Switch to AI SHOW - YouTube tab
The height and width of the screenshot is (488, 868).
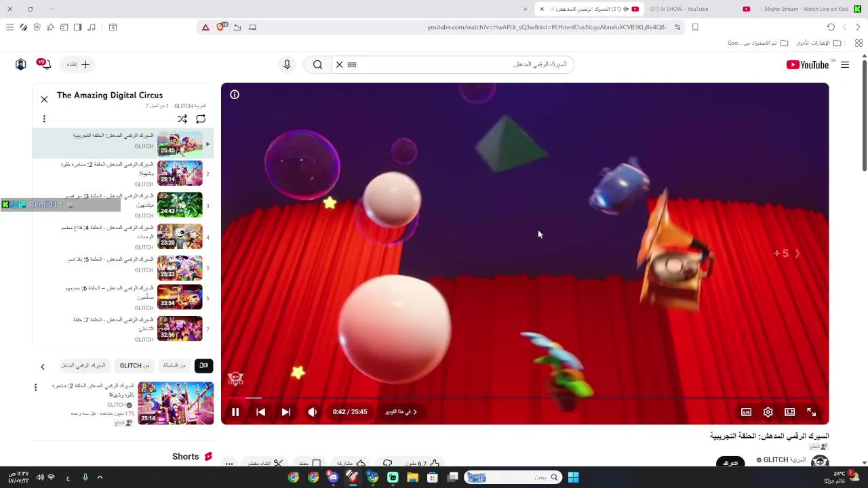(x=679, y=9)
